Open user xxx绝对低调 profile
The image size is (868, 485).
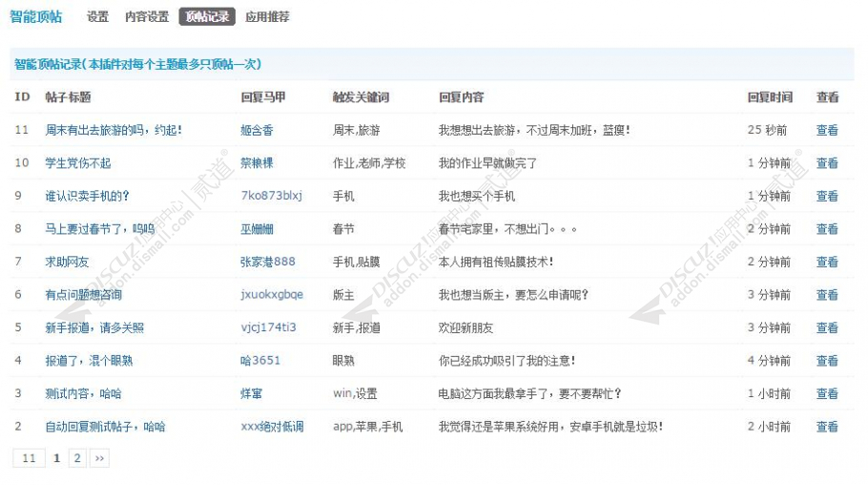[x=273, y=427]
